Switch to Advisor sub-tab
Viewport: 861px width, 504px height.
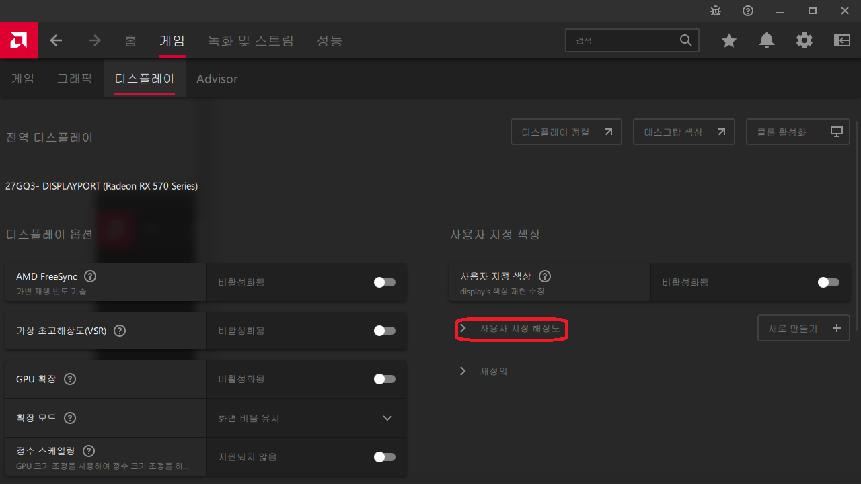[x=217, y=79]
